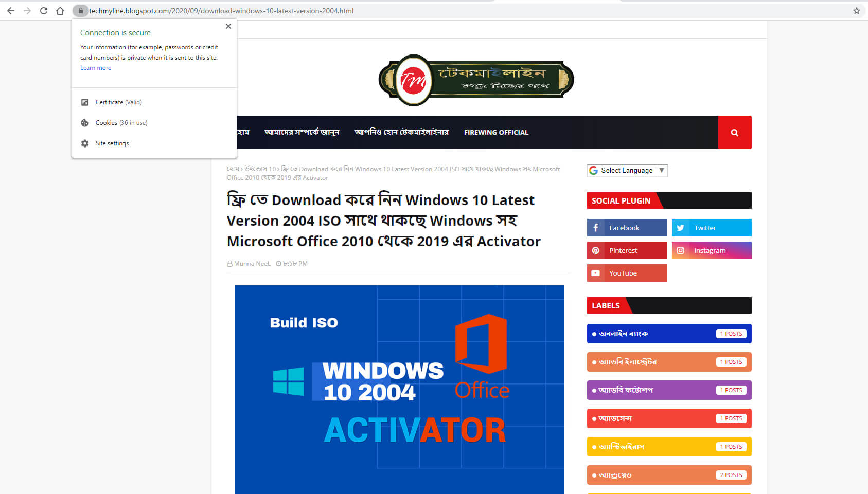The width and height of the screenshot is (868, 494).
Task: Close the Connection is secure popup
Action: [x=228, y=26]
